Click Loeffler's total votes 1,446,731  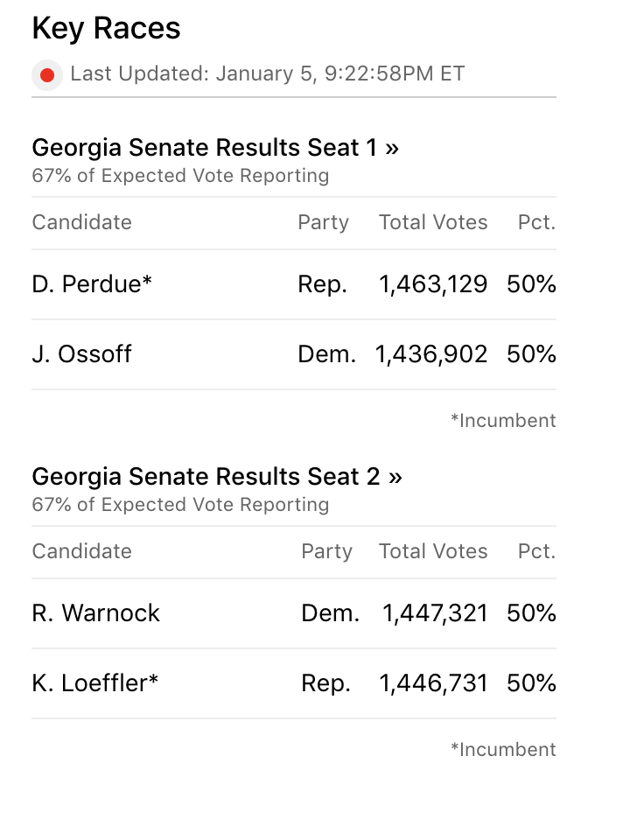pyautogui.click(x=433, y=683)
